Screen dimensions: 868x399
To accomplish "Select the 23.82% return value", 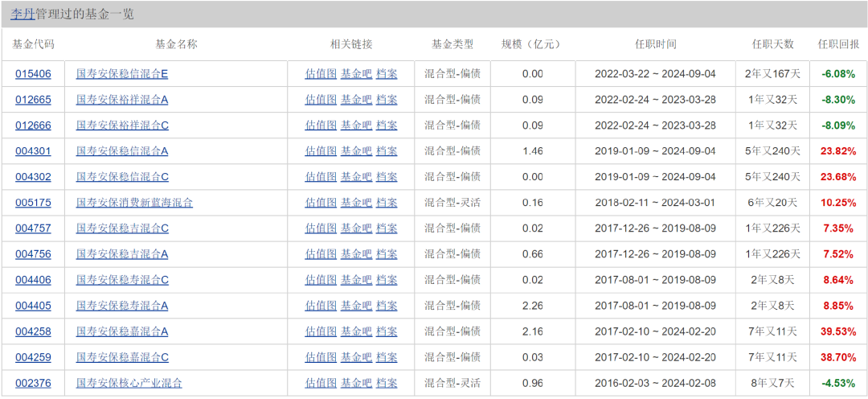I will click(838, 150).
